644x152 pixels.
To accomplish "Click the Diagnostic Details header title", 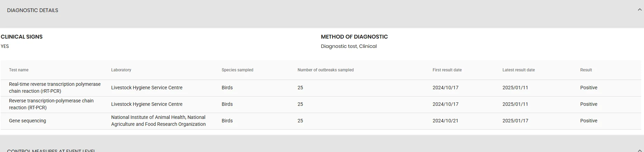I will [x=32, y=10].
